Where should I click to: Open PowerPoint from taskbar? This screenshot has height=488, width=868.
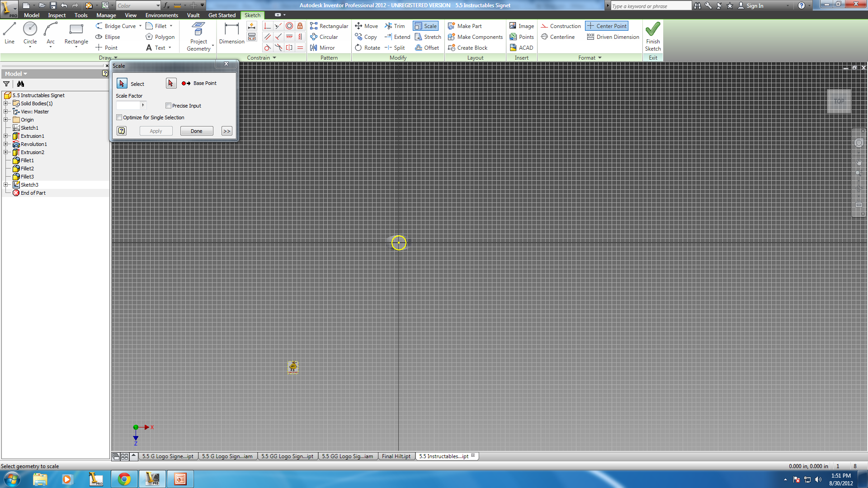click(x=180, y=479)
